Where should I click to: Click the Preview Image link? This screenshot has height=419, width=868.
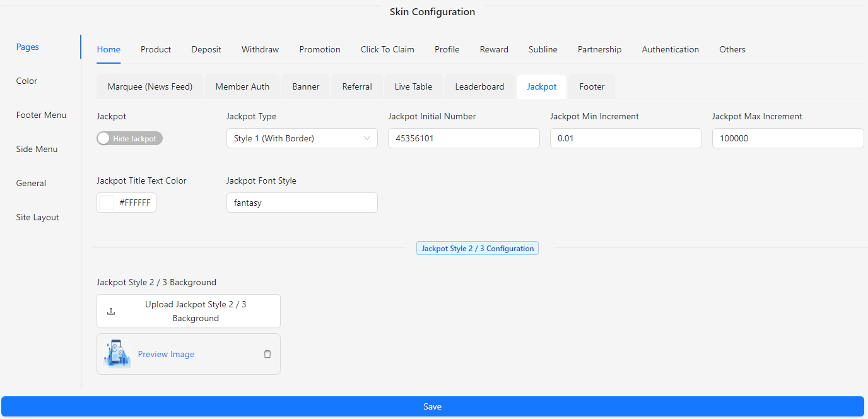click(x=166, y=355)
